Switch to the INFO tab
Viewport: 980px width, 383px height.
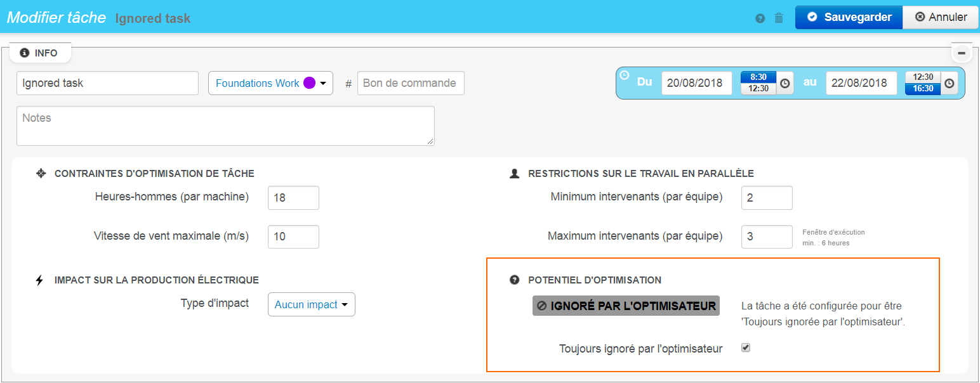(x=40, y=53)
